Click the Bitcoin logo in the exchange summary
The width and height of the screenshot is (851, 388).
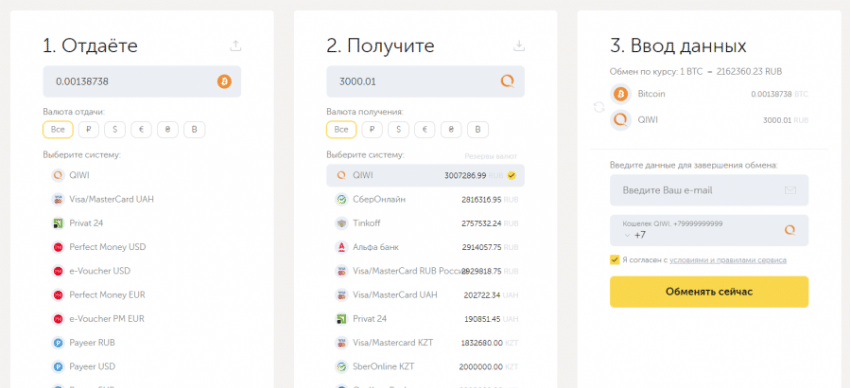[620, 94]
